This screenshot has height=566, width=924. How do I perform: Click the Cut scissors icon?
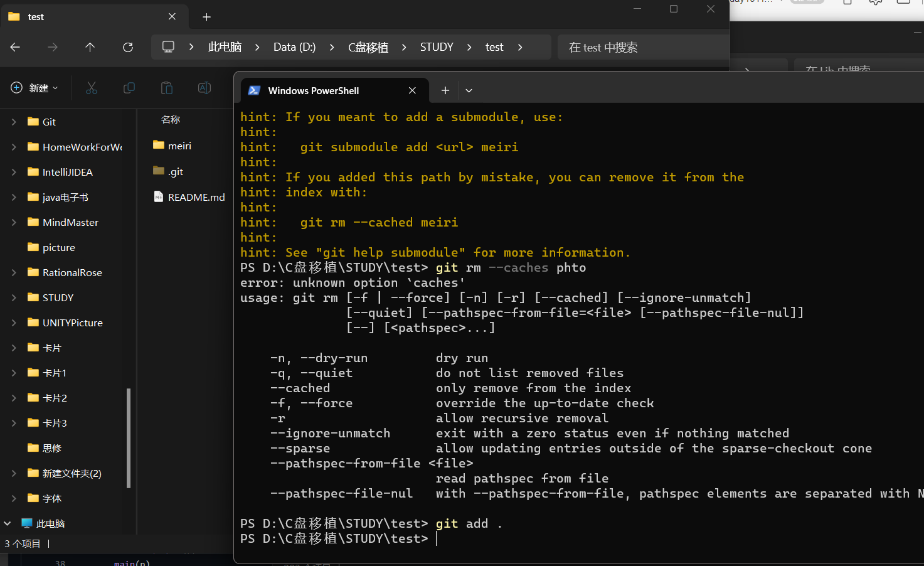(92, 88)
